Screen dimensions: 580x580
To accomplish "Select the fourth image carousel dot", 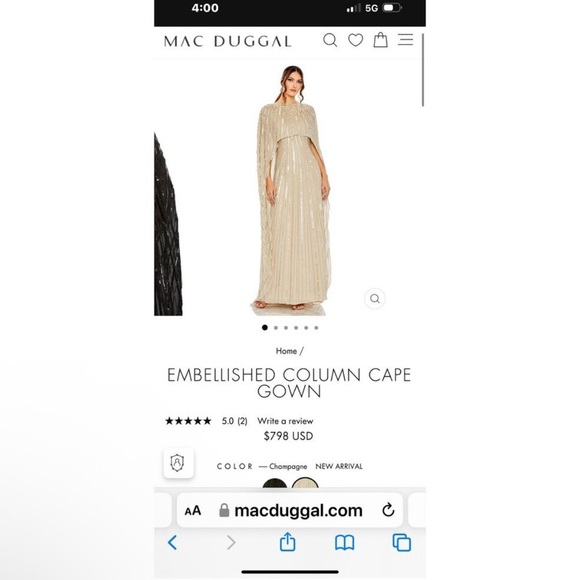I will pyautogui.click(x=296, y=328).
